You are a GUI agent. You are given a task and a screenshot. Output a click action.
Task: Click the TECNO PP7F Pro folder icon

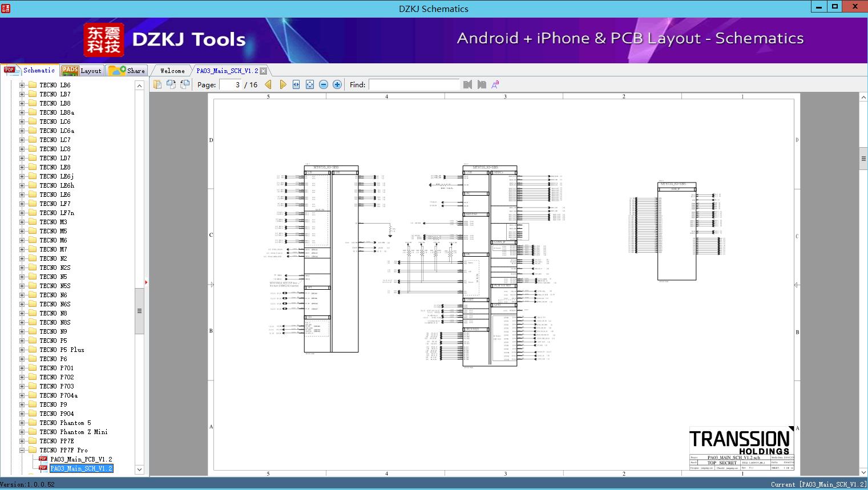(33, 450)
